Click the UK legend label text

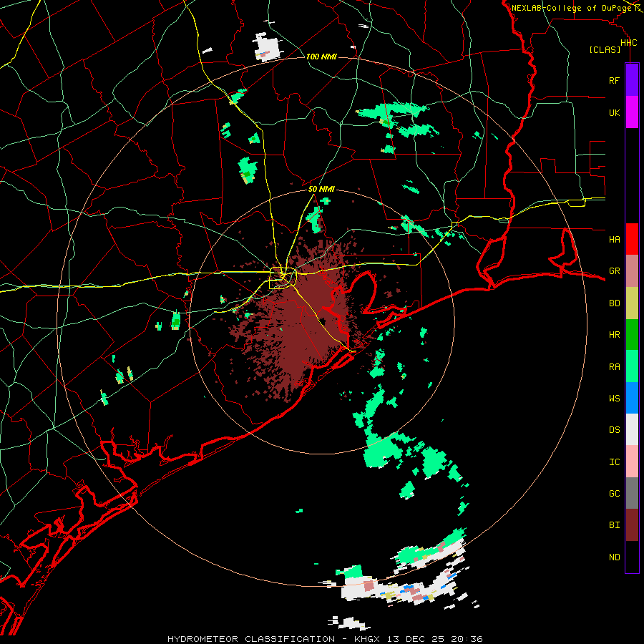pyautogui.click(x=614, y=112)
